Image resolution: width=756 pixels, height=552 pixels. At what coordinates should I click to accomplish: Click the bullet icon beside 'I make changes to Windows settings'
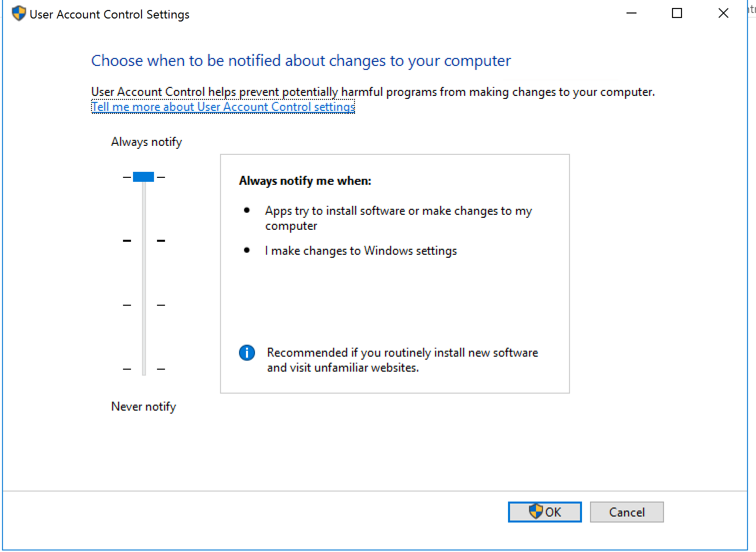pos(246,250)
